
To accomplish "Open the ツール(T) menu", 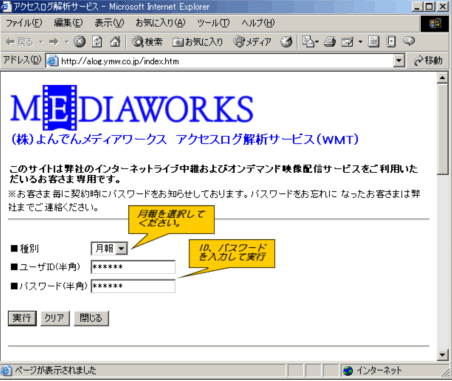I will (x=213, y=23).
